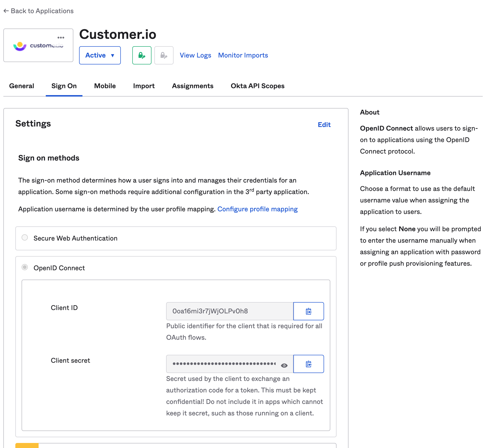
Task: Open the ellipsis menu on the Customer.io logo card
Action: tap(61, 38)
